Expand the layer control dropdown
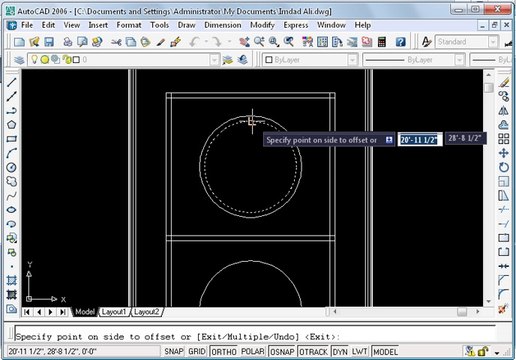This screenshot has height=360, width=516. tap(214, 60)
